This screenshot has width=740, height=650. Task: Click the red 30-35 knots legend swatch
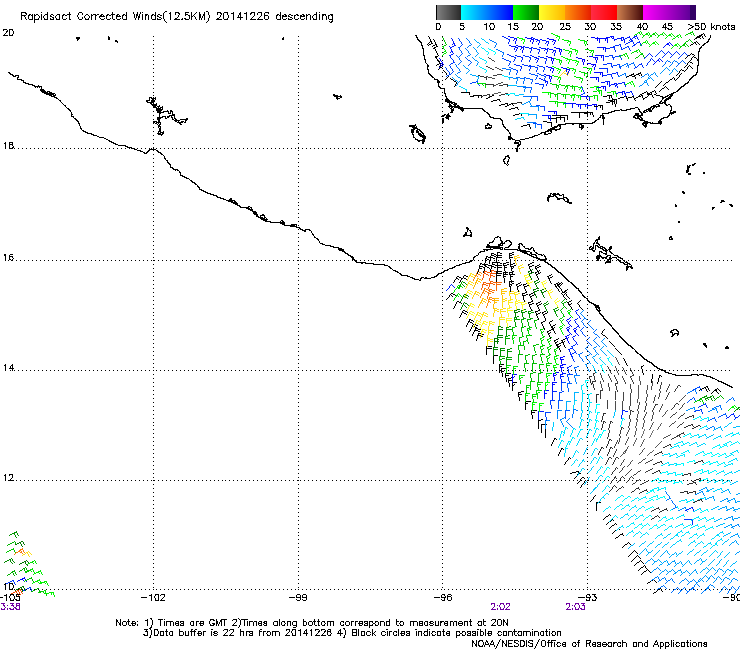(x=604, y=12)
